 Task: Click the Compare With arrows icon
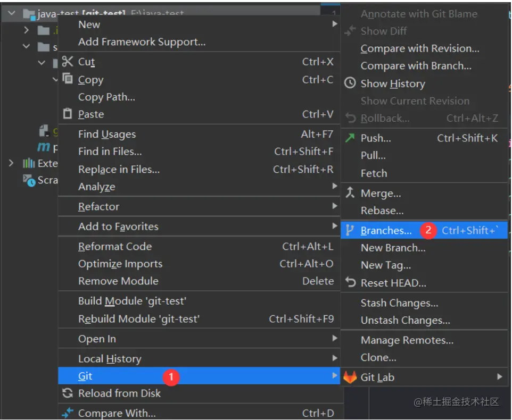(68, 413)
